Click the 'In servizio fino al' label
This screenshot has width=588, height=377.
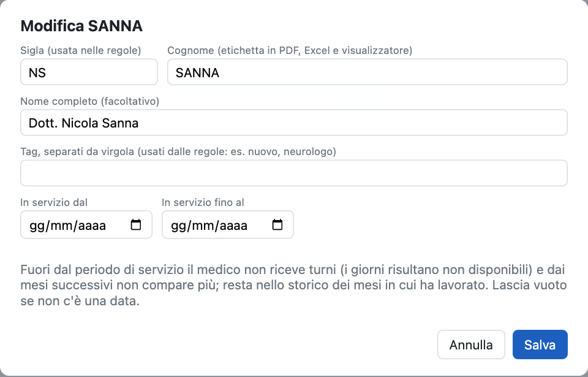tap(203, 202)
